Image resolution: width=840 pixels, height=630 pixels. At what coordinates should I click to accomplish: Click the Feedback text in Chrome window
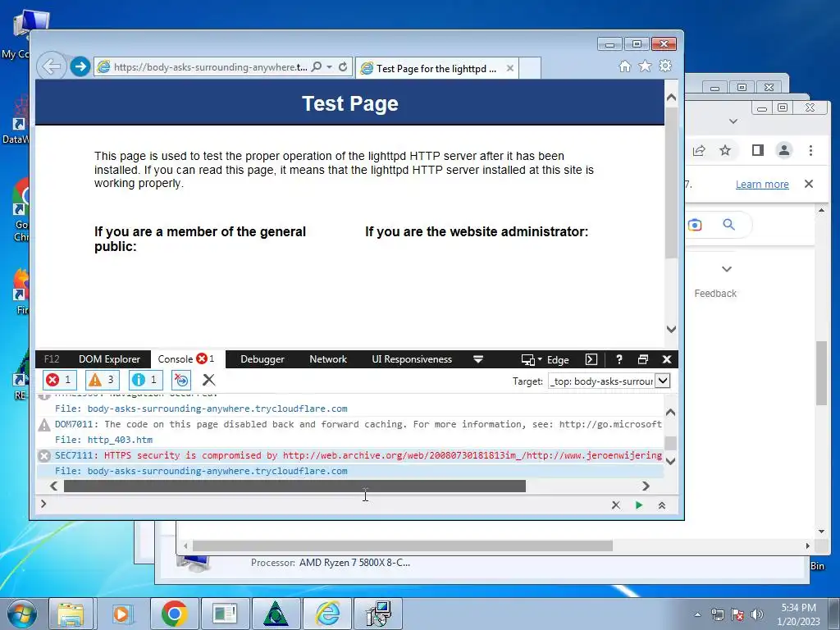pyautogui.click(x=715, y=294)
